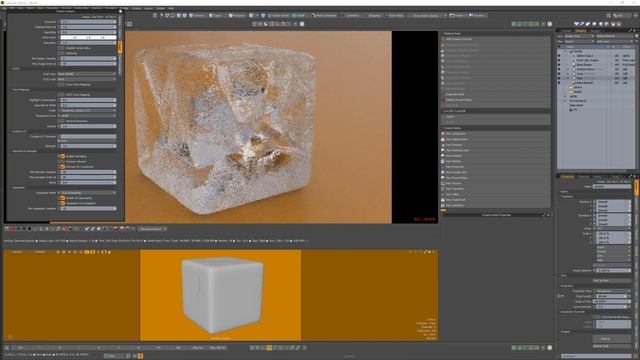Adjust the topmost slider field in left panel
640x360 pixels.
pos(88,22)
